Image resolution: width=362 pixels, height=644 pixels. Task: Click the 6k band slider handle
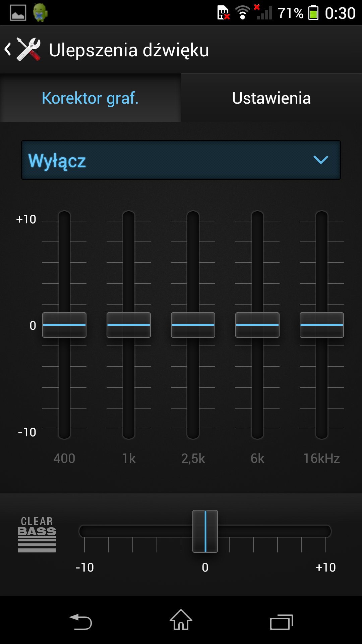click(257, 325)
